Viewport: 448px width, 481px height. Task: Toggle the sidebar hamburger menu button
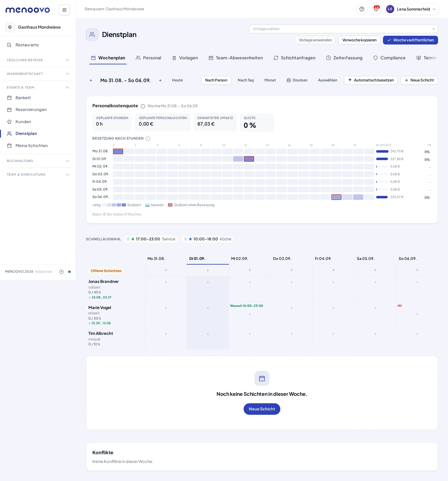click(64, 10)
